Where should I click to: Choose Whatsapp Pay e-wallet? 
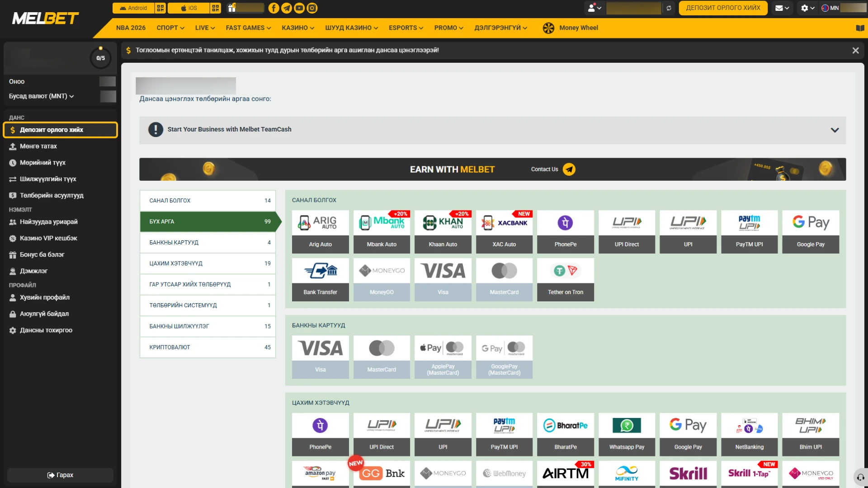[627, 434]
